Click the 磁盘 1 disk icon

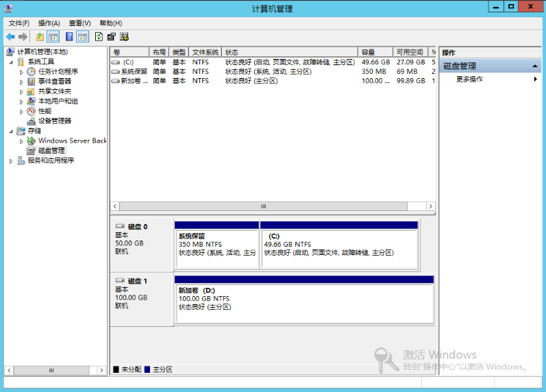(x=120, y=280)
